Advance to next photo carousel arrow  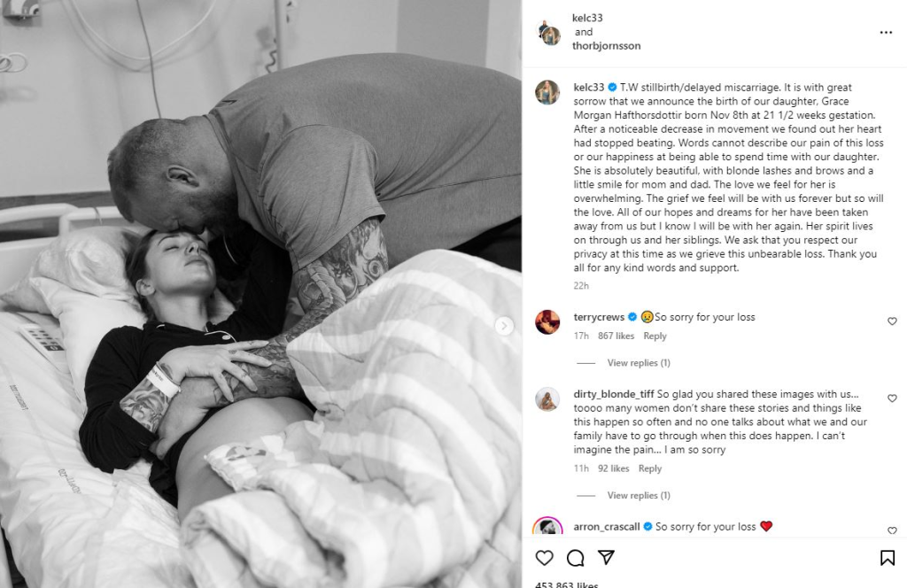[504, 326]
